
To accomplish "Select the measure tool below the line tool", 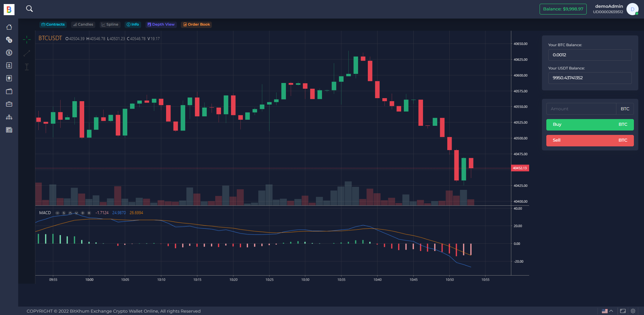I will click(27, 67).
